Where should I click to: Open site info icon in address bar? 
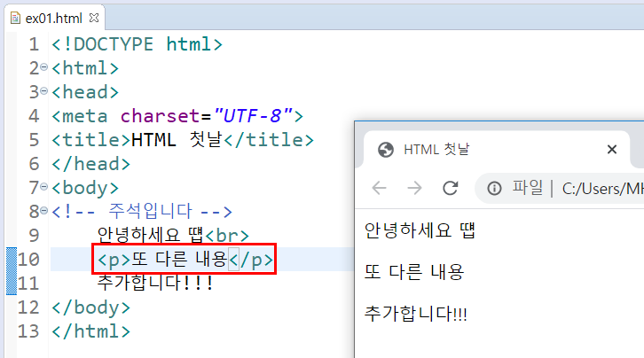(x=494, y=189)
